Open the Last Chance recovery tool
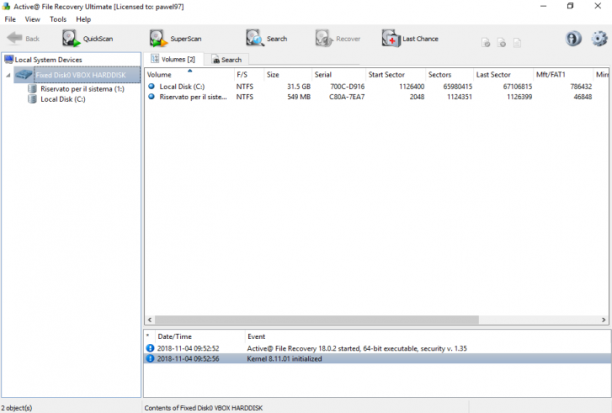Viewport: 612px width, 413px height. pos(410,38)
